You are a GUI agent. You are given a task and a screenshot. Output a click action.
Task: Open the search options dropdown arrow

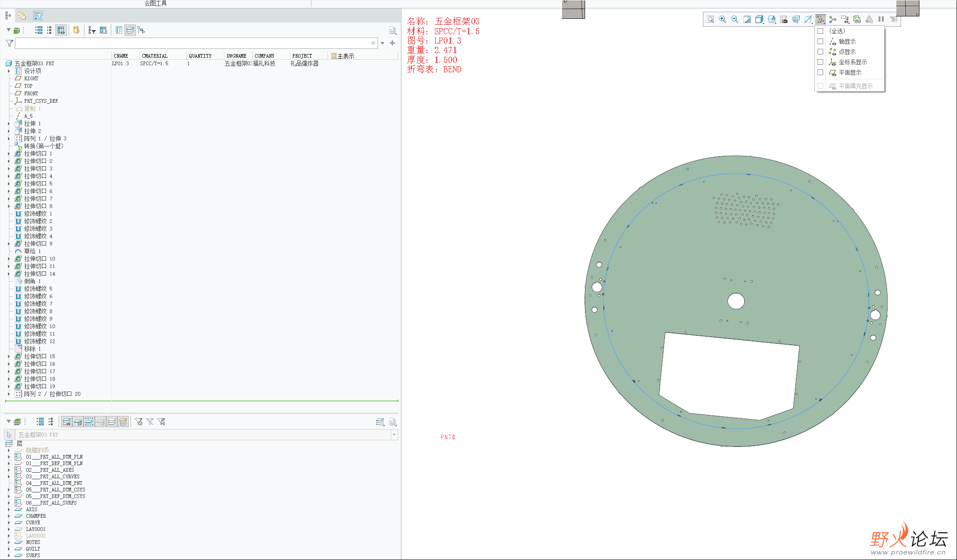click(382, 43)
